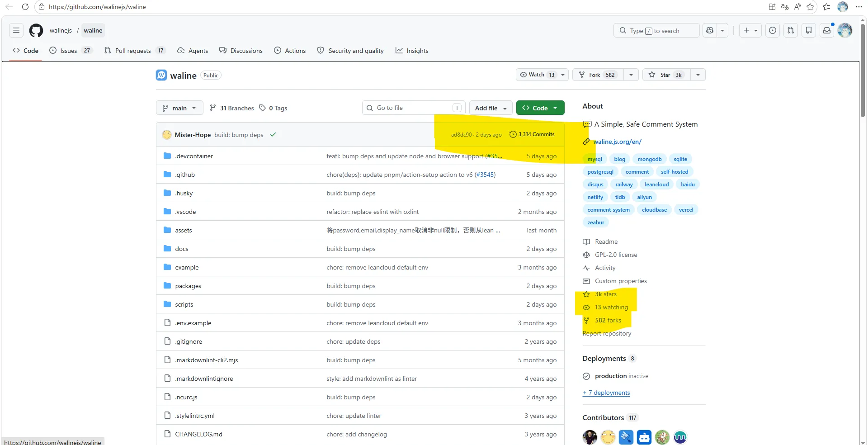The height and width of the screenshot is (445, 868).
Task: Click the self-hosted topic tag
Action: [675, 172]
